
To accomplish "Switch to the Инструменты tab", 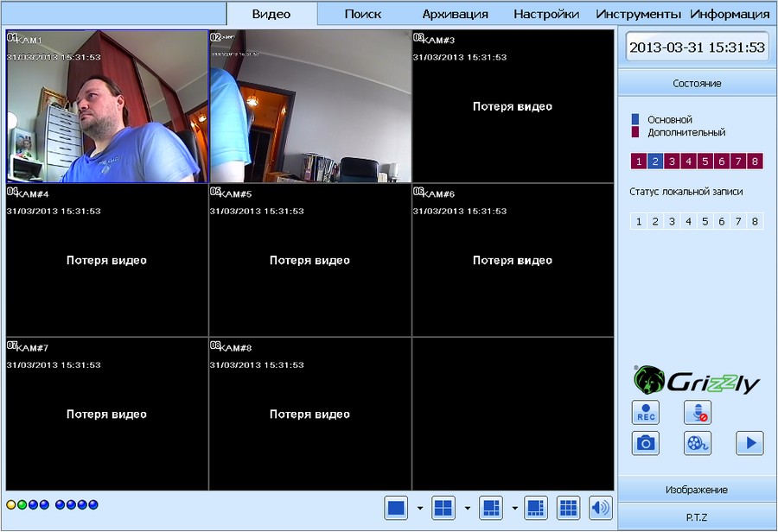I will point(638,14).
